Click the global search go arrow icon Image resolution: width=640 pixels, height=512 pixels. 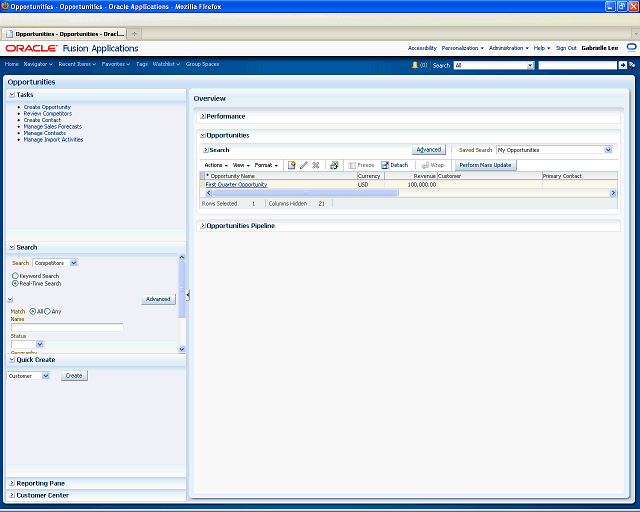(622, 65)
